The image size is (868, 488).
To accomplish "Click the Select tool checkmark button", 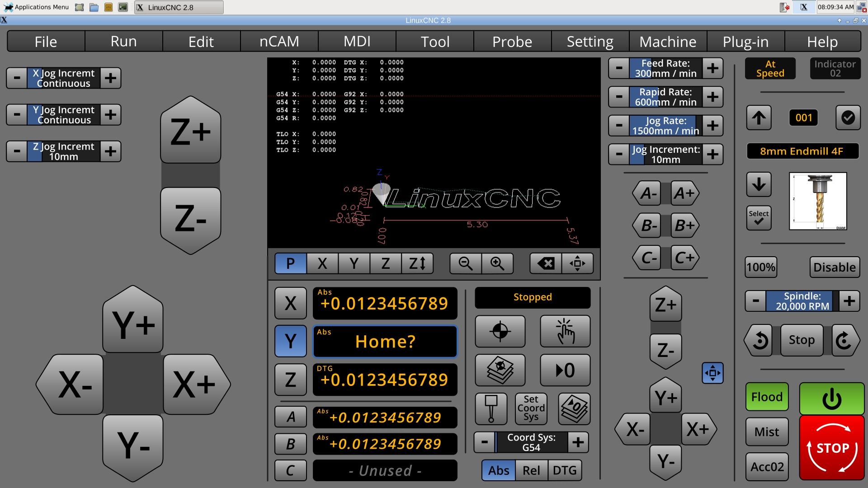I will point(759,218).
